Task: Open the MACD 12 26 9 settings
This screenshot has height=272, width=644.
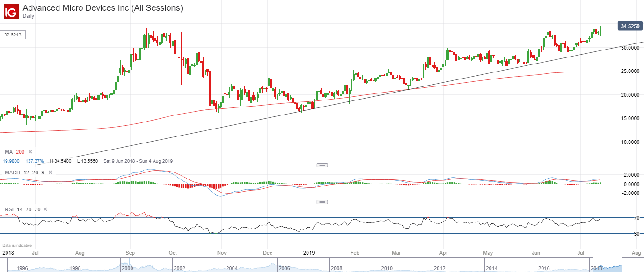Action: (23, 172)
